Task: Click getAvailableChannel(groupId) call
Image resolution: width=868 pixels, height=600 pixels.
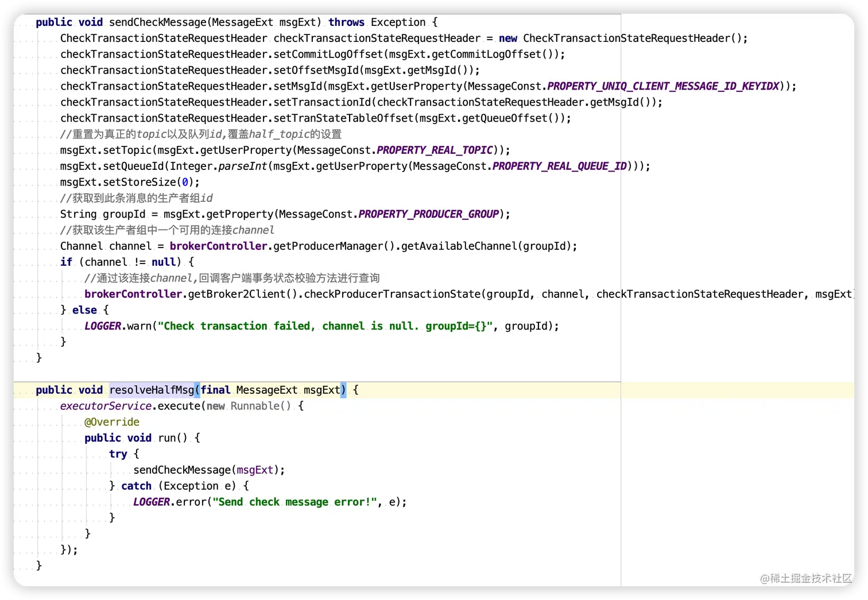Action: coord(486,247)
